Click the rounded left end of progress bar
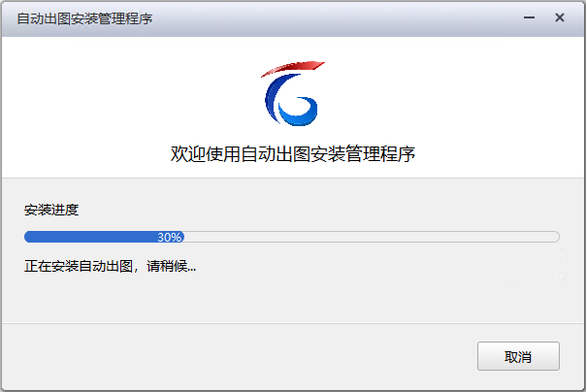Image resolution: width=586 pixels, height=392 pixels. (28, 237)
